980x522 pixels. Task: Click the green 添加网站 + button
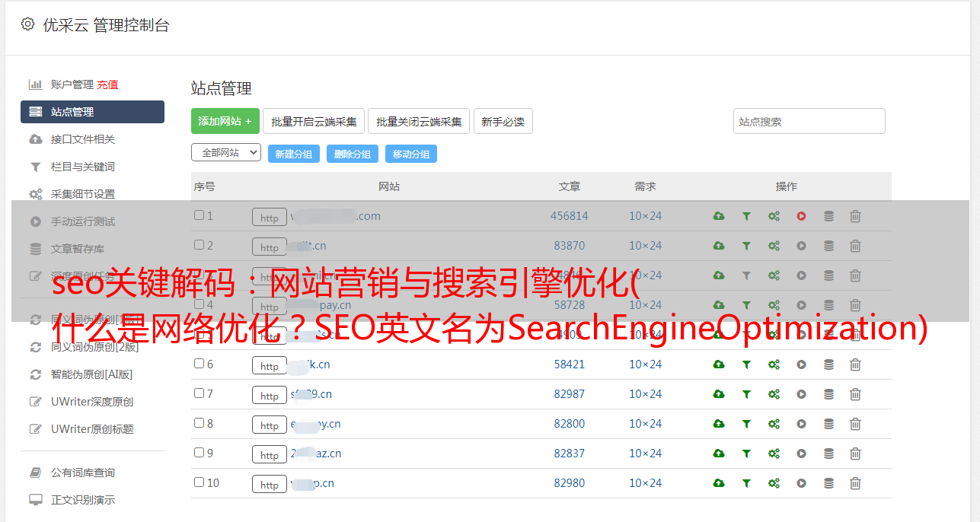point(225,121)
